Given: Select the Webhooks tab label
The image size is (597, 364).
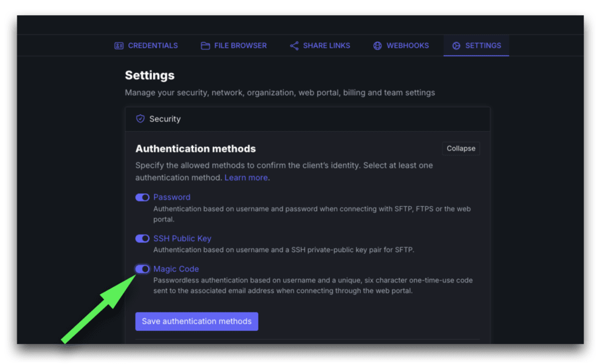Looking at the screenshot, I should [407, 46].
